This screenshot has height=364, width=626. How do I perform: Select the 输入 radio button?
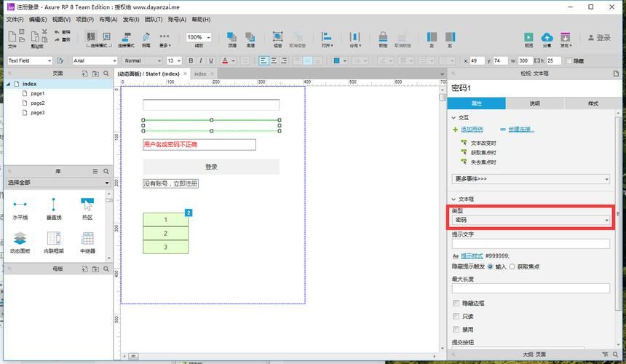coord(491,266)
